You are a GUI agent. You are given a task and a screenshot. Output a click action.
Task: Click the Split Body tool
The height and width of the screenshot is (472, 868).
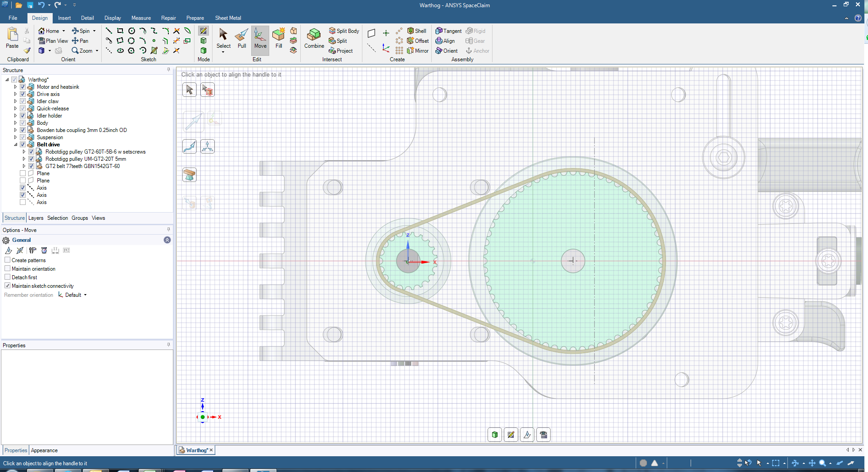344,31
